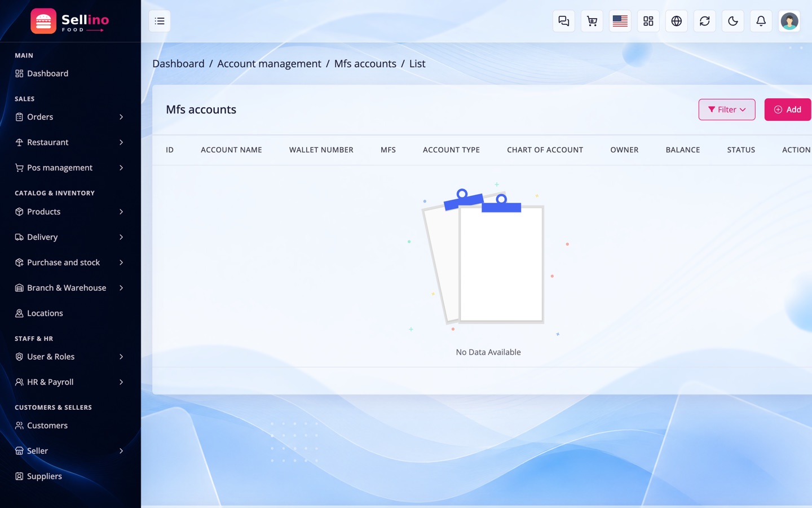The image size is (812, 508).
Task: Expand the Restaurant menu chevron
Action: pyautogui.click(x=121, y=142)
